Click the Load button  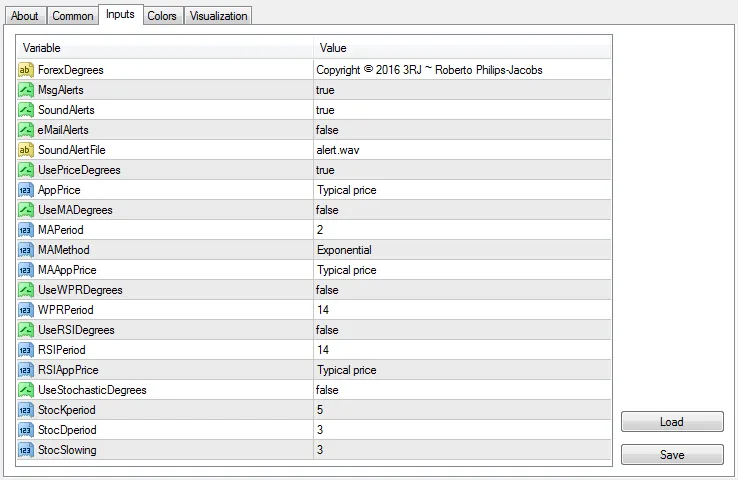click(x=671, y=422)
